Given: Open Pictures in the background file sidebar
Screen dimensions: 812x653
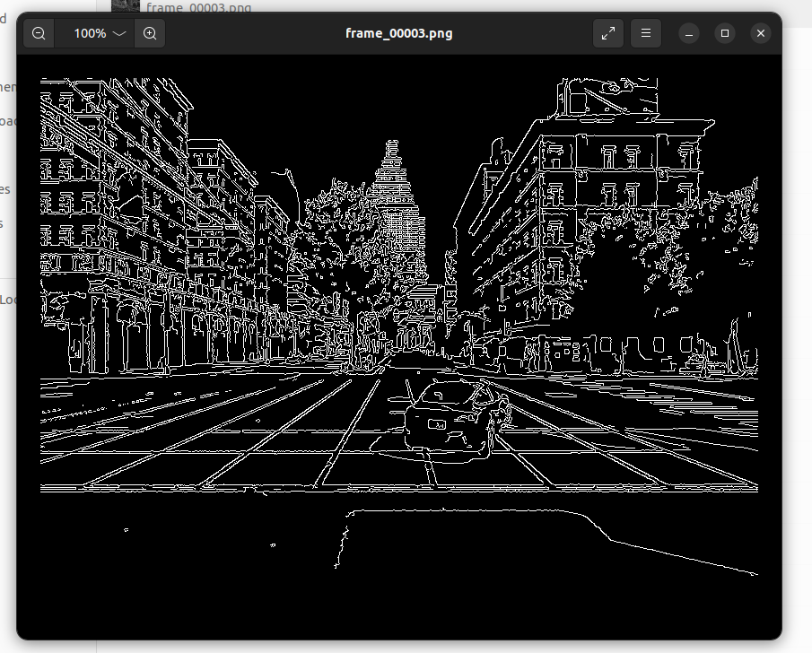Looking at the screenshot, I should point(5,189).
